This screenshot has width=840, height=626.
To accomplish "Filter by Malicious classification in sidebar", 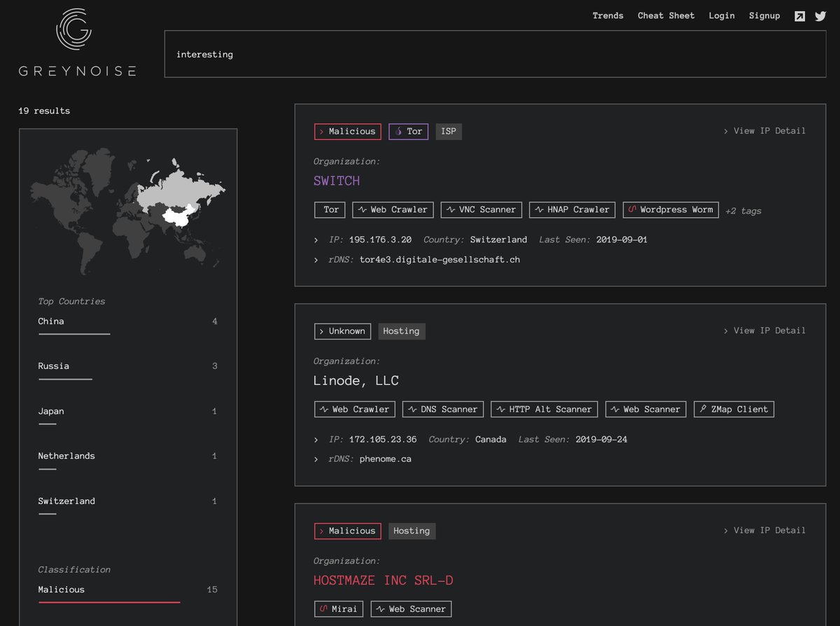I will [x=127, y=593].
